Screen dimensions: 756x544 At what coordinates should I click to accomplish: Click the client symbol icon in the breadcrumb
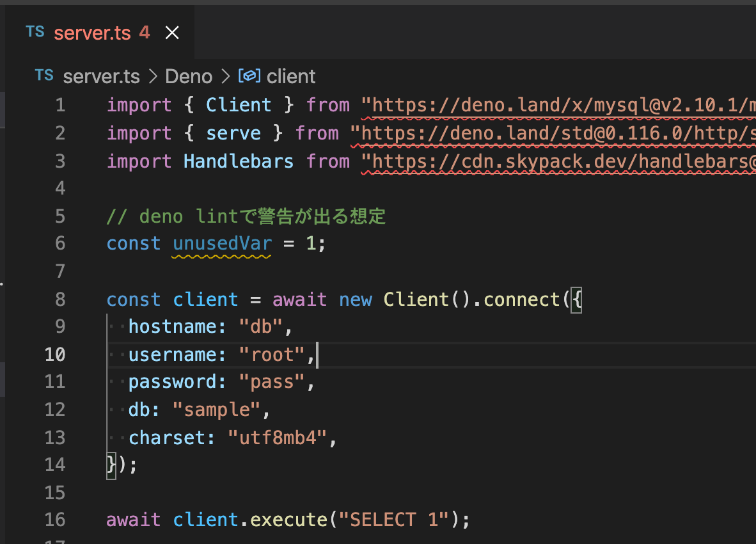(249, 76)
